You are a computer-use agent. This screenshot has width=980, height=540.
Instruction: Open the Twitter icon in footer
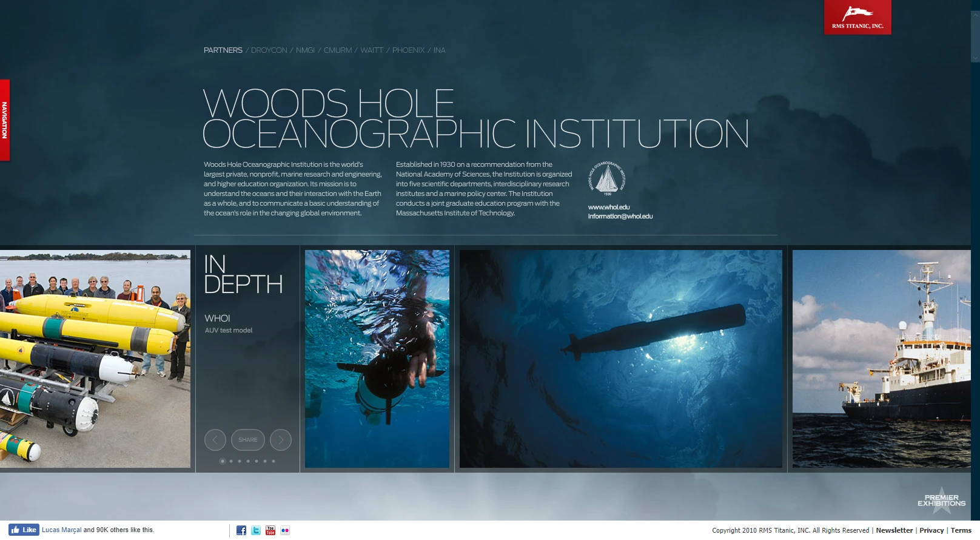tap(256, 530)
